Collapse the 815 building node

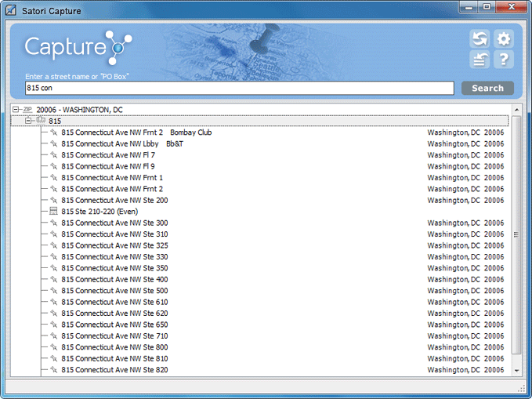coord(28,121)
